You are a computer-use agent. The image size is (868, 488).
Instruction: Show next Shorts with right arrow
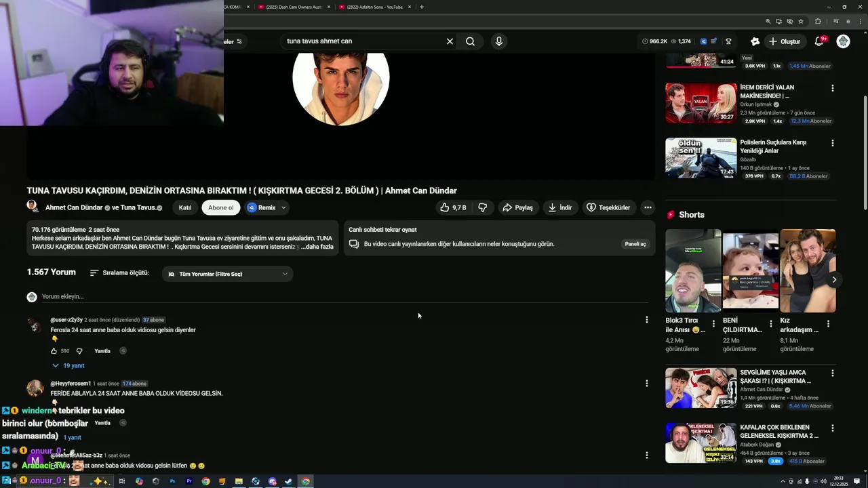pos(834,279)
